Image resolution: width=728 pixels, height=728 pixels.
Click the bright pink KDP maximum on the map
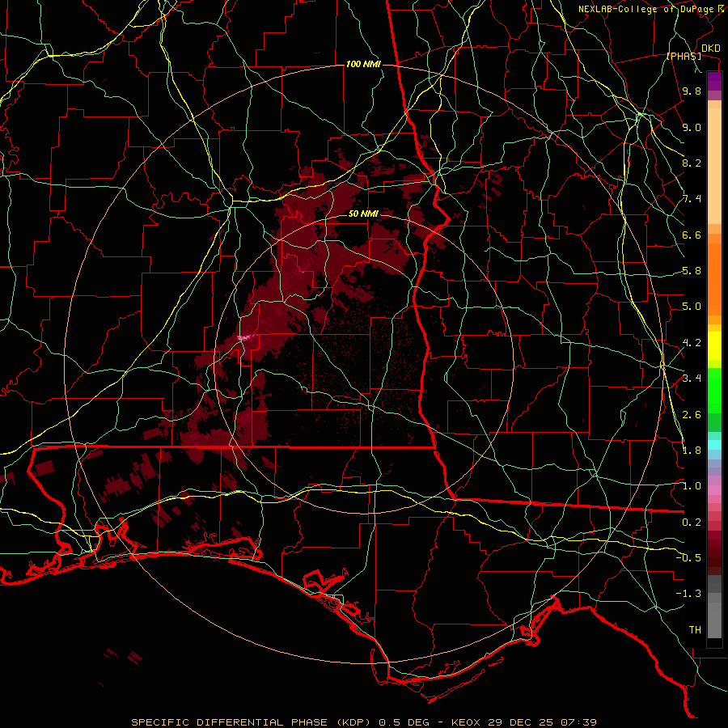click(x=244, y=337)
